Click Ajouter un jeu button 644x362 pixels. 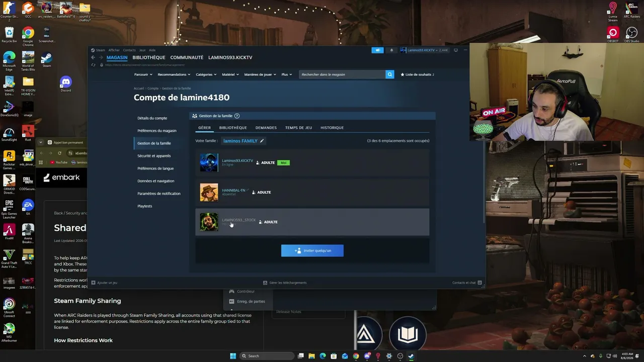(104, 283)
